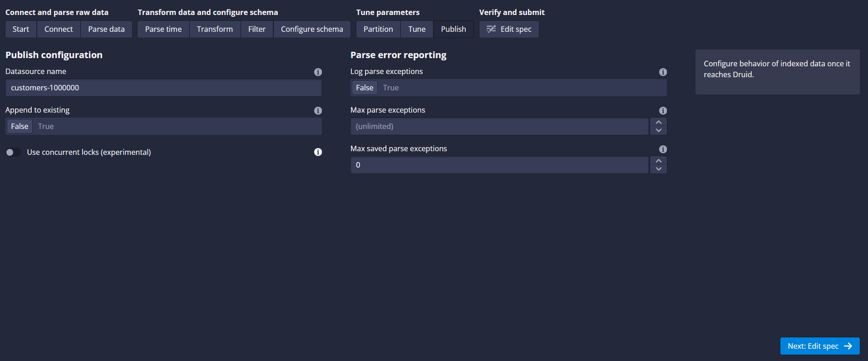Decrease Max parse exceptions value
Image resolution: width=868 pixels, height=361 pixels.
click(658, 131)
